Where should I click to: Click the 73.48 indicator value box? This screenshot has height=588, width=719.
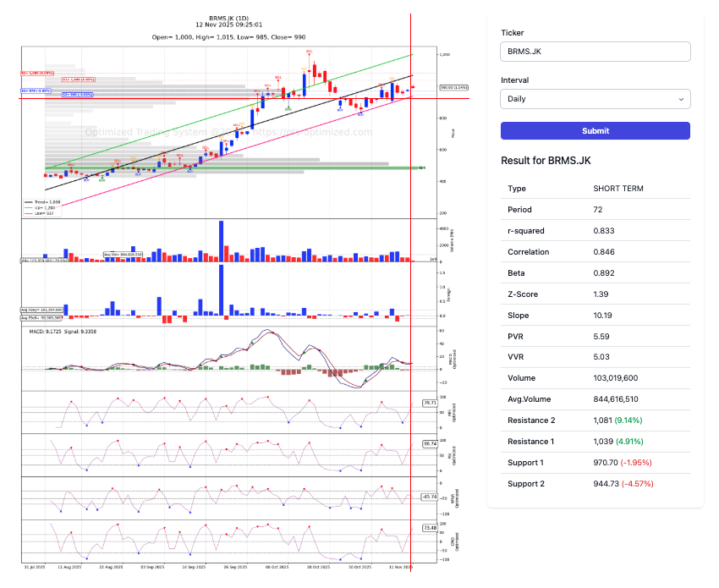pyautogui.click(x=429, y=528)
